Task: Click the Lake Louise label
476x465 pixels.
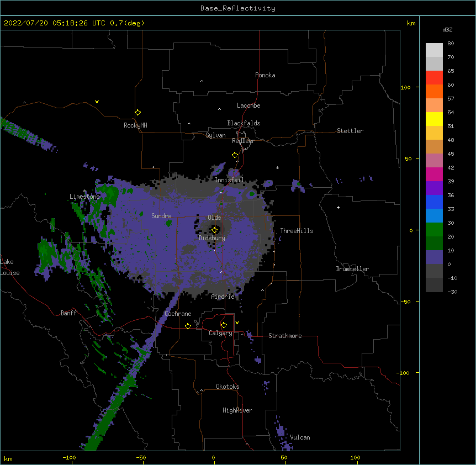Action: (x=10, y=267)
